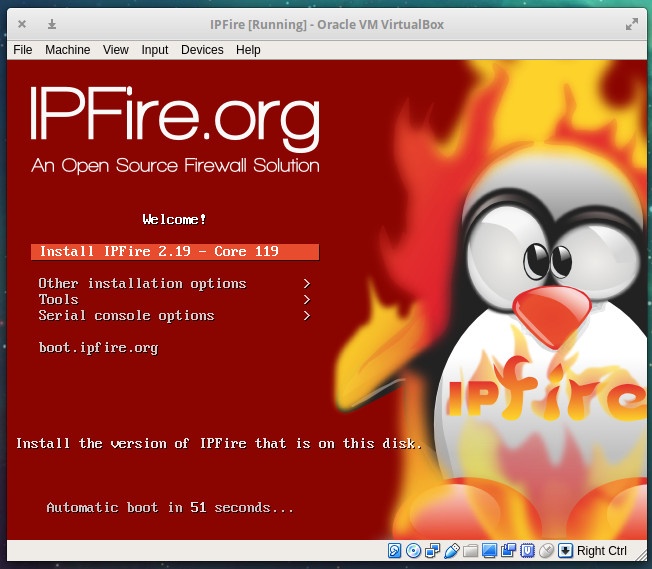Open the Input menu
Screen dimensions: 652x569
[155, 50]
